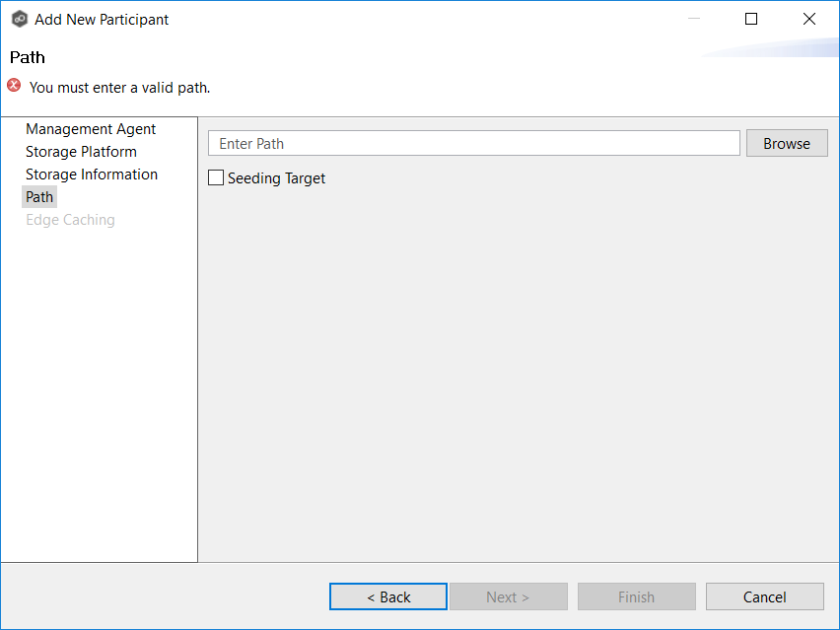Click the red error icon beside validation message
The width and height of the screenshot is (840, 630).
coord(14,86)
